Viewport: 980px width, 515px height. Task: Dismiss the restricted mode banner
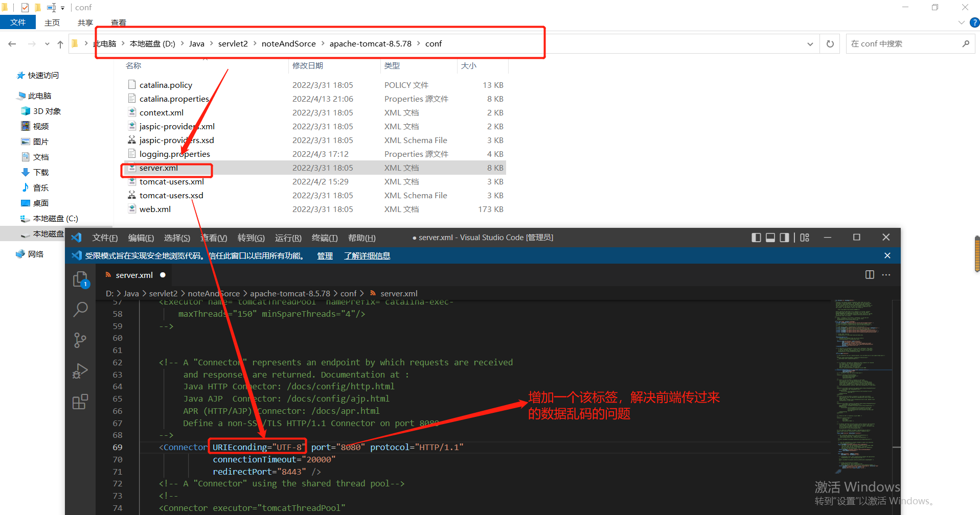coord(887,255)
